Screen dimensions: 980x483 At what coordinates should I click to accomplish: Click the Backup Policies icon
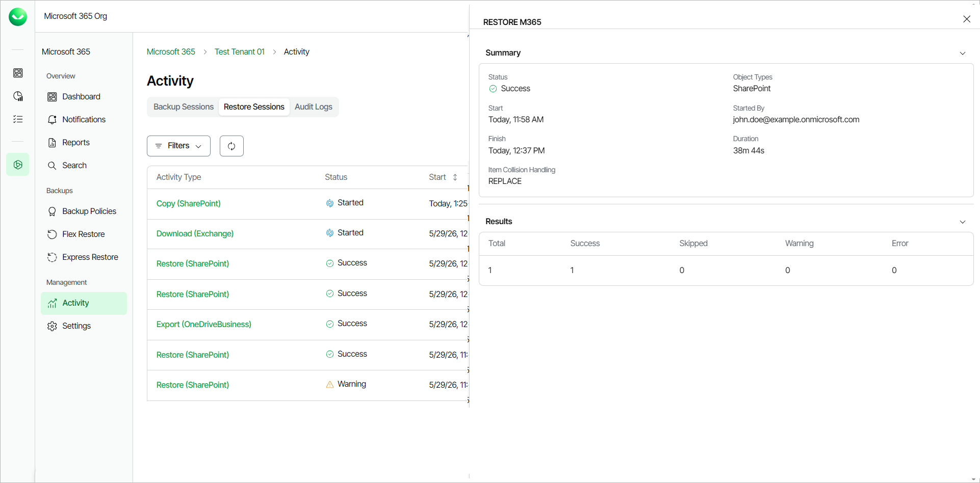[52, 211]
